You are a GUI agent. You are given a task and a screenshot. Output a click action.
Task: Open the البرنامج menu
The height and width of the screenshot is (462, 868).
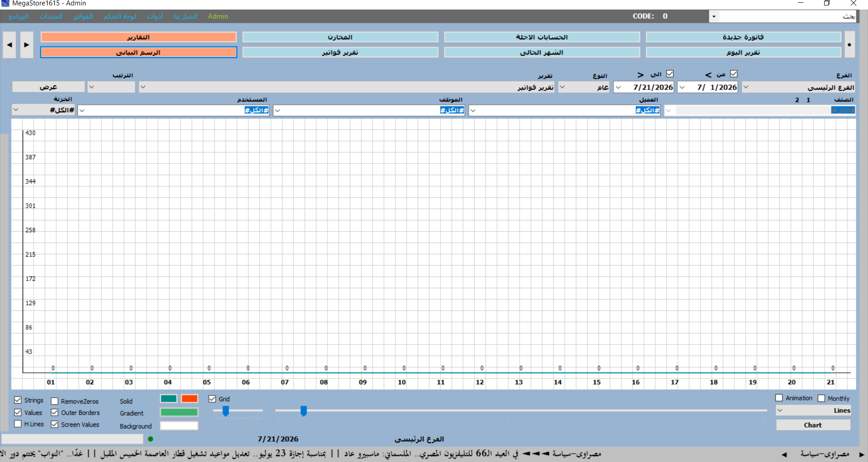click(19, 16)
